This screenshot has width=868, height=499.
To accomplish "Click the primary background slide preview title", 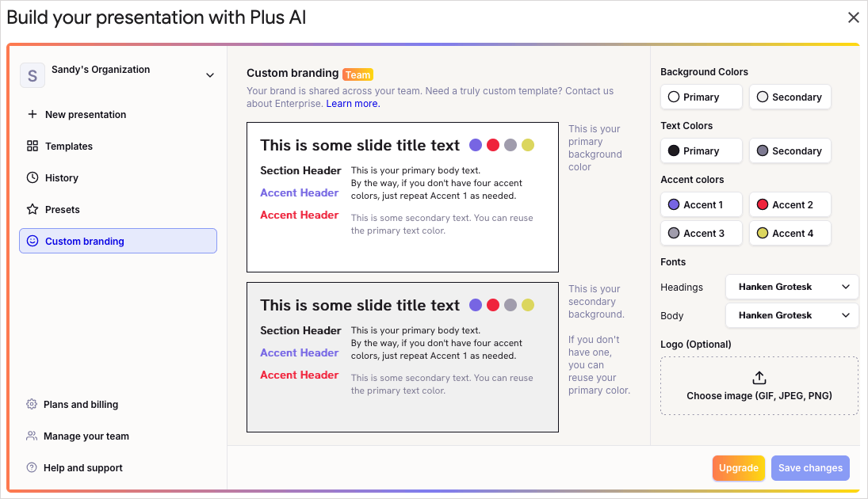I will pyautogui.click(x=360, y=146).
